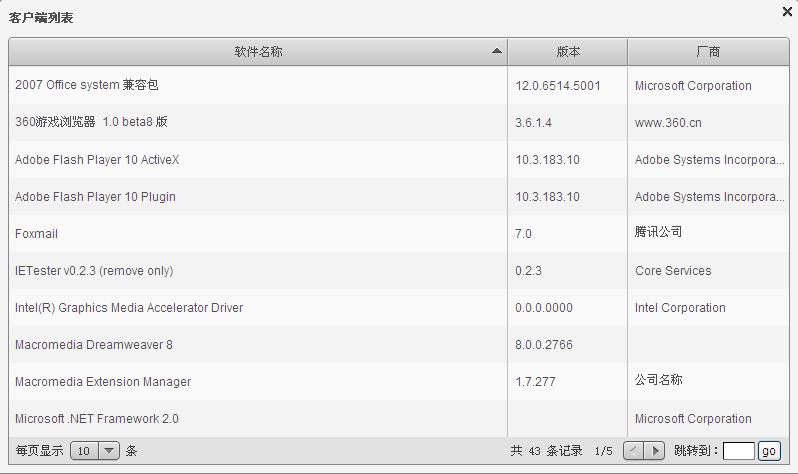Click the sort arrow in 软件名称 header

point(497,51)
